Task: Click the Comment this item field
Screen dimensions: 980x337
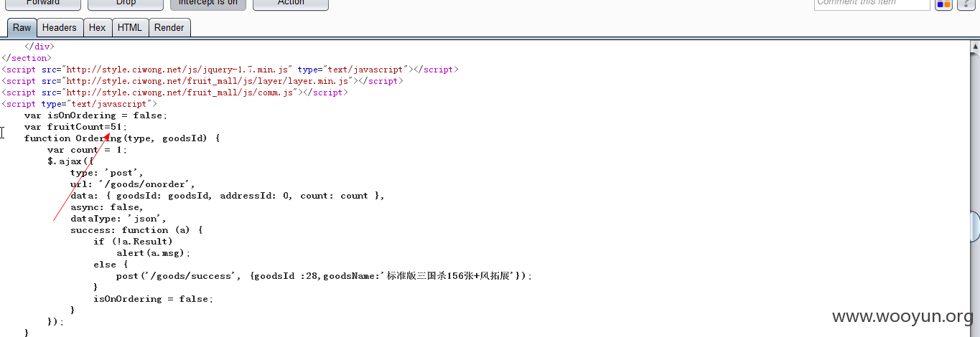Action: 872,4
